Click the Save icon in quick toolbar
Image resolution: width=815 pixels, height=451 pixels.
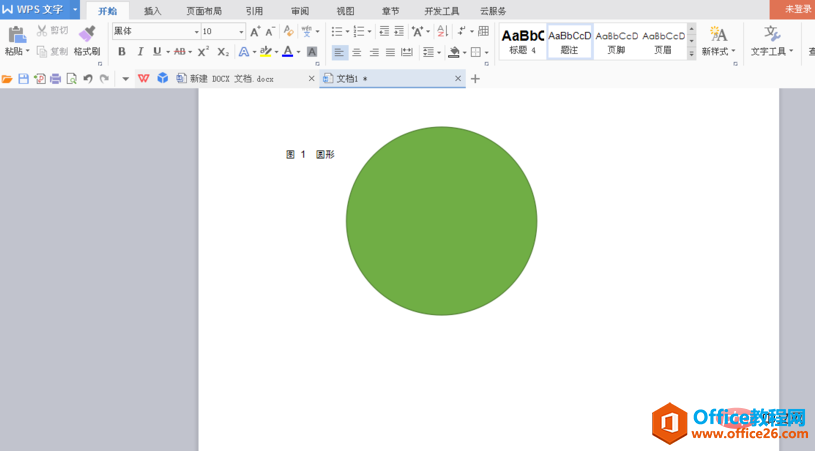[23, 78]
